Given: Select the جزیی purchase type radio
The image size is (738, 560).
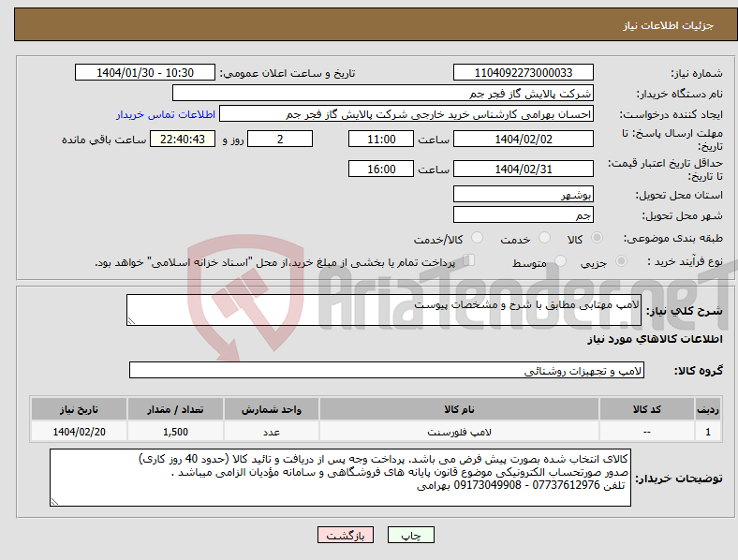Looking at the screenshot, I should point(621,260).
